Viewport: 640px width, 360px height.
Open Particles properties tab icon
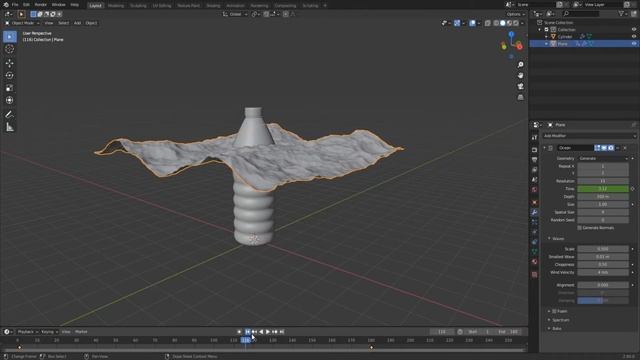pyautogui.click(x=534, y=222)
